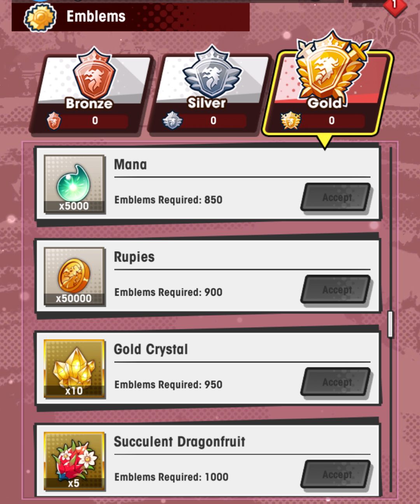The height and width of the screenshot is (504, 420).
Task: Accept the Rupies reward
Action: pyautogui.click(x=336, y=290)
